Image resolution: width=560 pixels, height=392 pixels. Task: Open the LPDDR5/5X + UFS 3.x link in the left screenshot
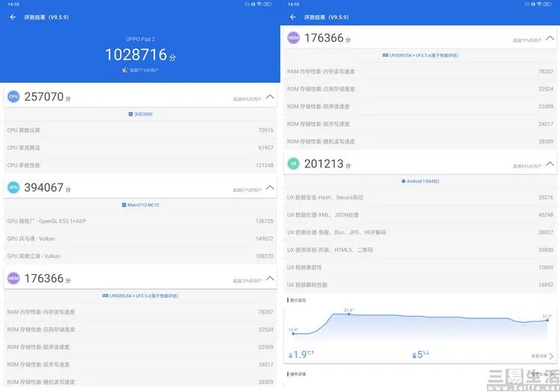pyautogui.click(x=140, y=296)
